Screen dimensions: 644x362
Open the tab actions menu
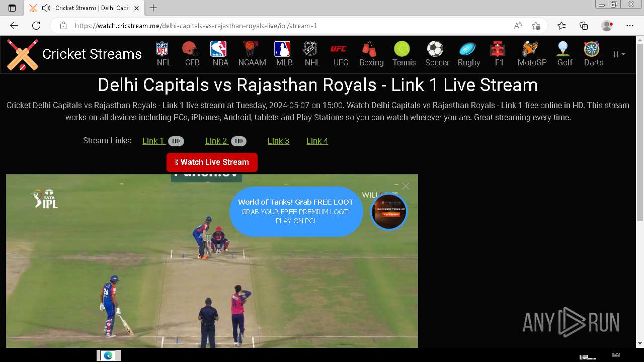click(x=12, y=8)
